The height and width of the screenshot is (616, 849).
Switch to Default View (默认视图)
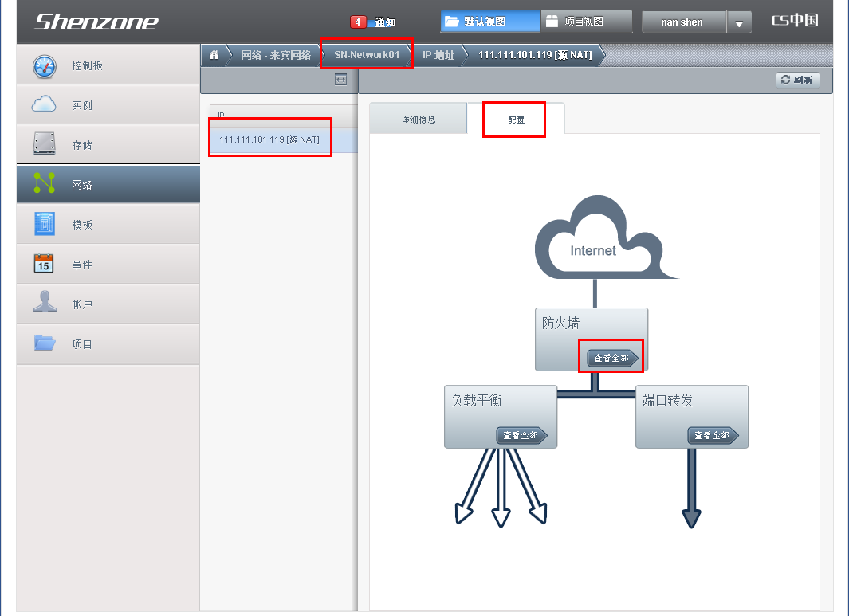click(x=489, y=22)
